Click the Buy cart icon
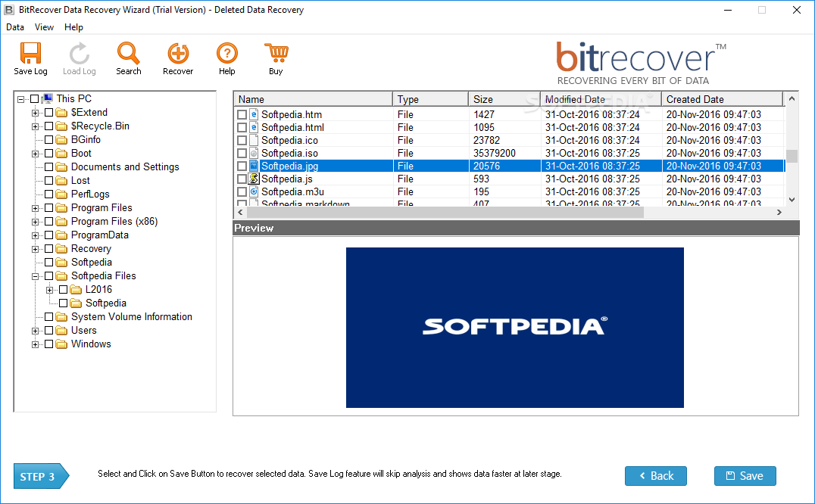The image size is (815, 504). pos(276,53)
